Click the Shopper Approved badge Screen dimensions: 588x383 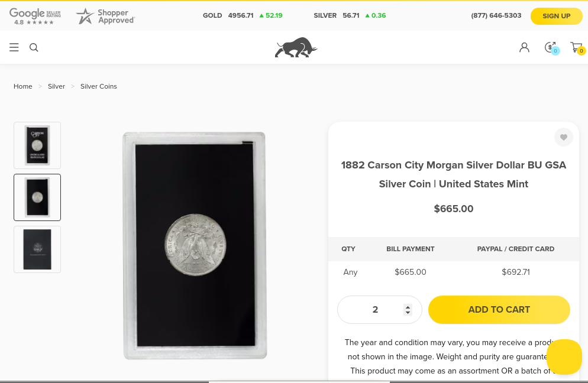click(105, 17)
